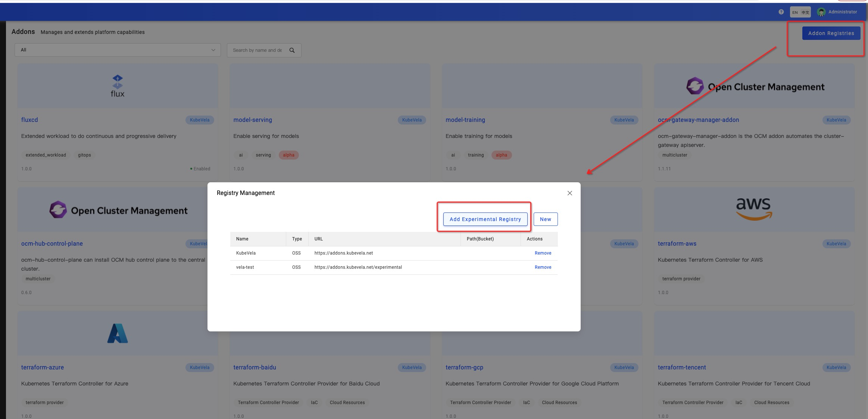Screen dimensions: 868x419
Task: Click the serving tag
Action: (263, 155)
